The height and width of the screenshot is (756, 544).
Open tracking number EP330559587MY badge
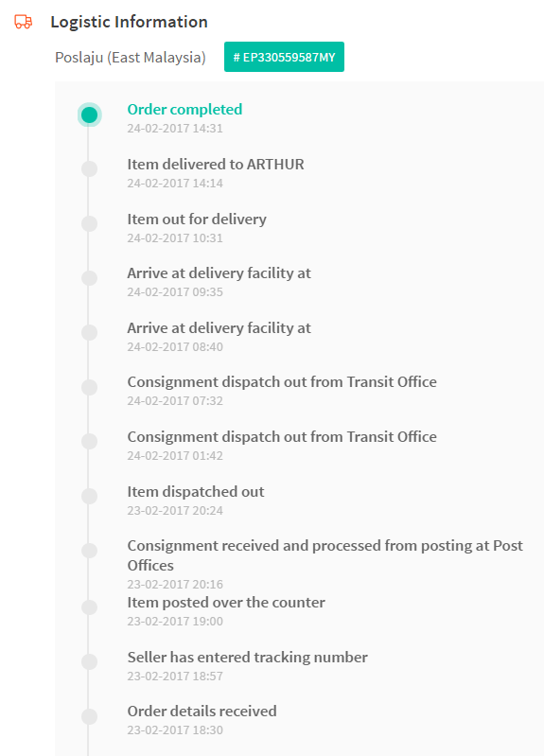[284, 57]
